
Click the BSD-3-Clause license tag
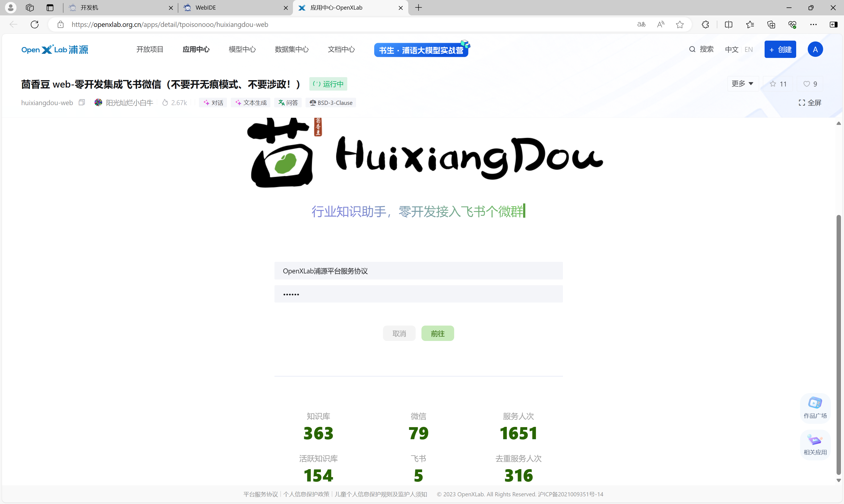coord(331,103)
